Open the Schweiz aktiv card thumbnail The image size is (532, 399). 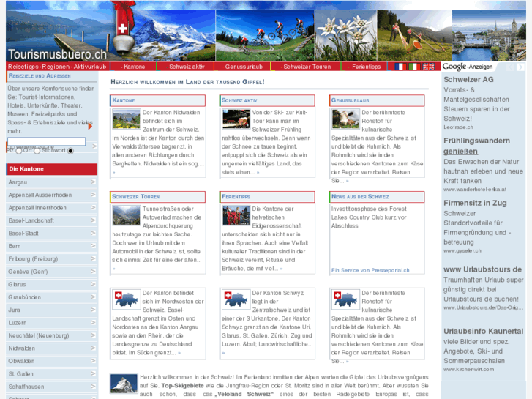pos(236,119)
